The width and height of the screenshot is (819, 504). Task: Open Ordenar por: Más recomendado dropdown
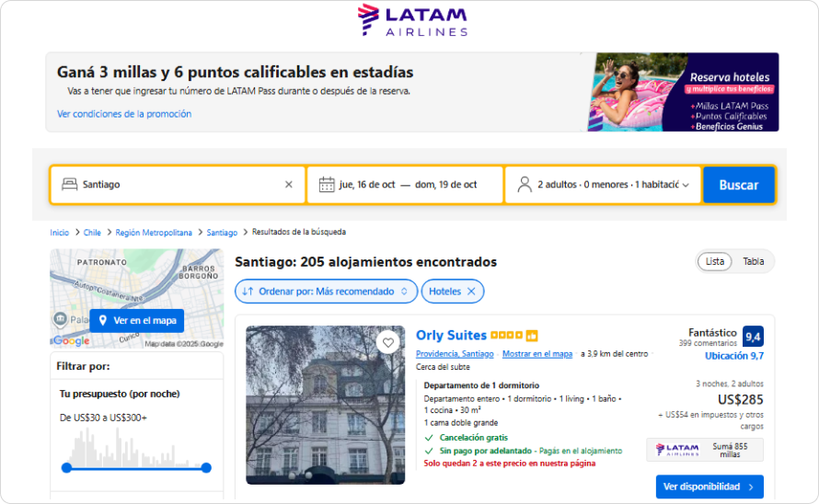(x=326, y=292)
